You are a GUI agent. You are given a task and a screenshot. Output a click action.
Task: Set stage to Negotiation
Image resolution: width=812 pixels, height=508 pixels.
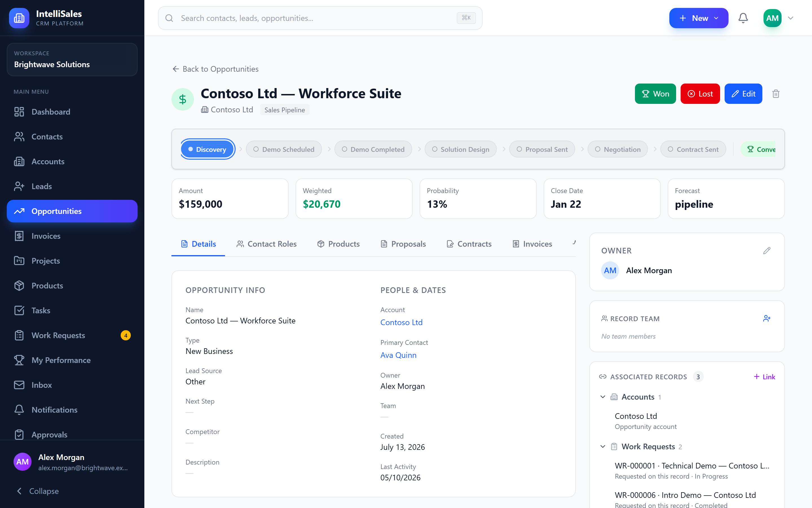click(x=618, y=149)
